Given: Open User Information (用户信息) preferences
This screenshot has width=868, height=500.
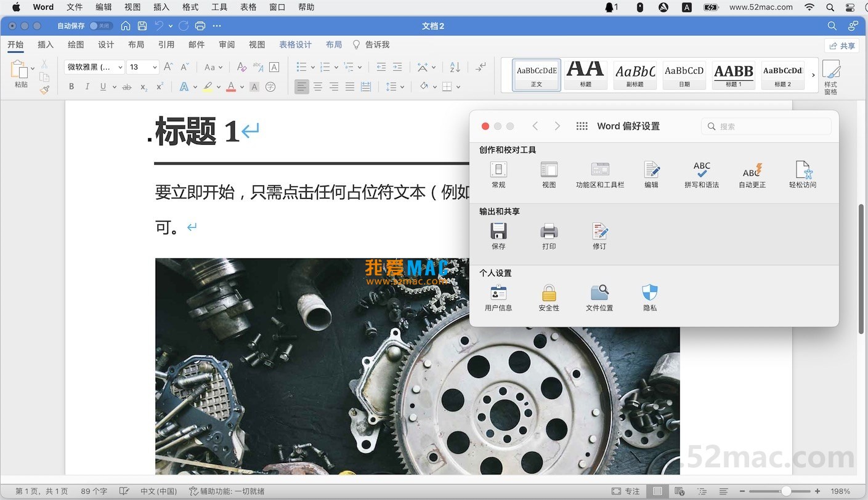Looking at the screenshot, I should point(498,298).
